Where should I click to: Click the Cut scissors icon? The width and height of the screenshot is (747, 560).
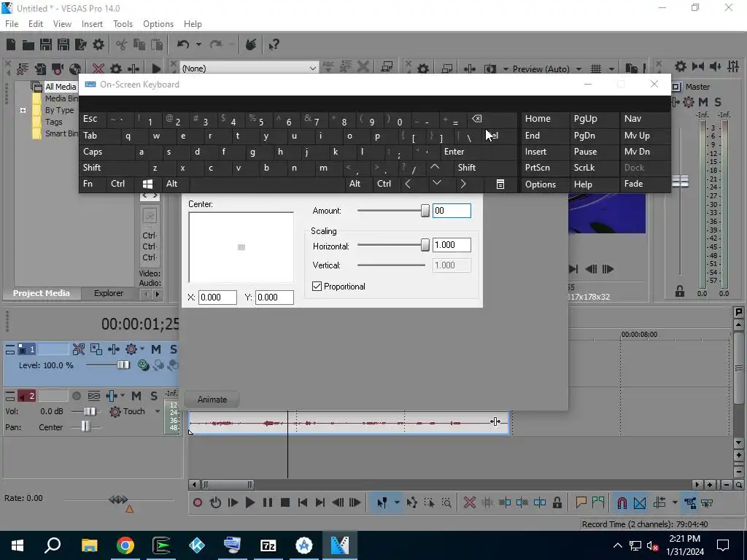coord(122,44)
